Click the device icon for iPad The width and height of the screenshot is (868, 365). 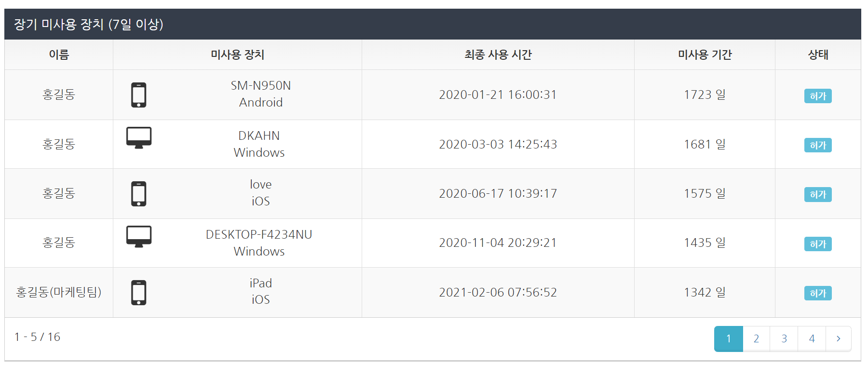(139, 293)
